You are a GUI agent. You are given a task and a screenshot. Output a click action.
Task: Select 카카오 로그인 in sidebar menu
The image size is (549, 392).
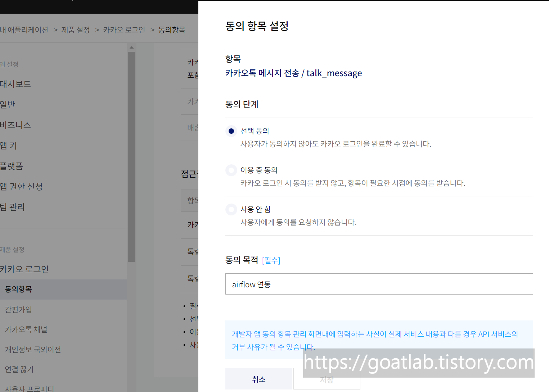click(24, 269)
